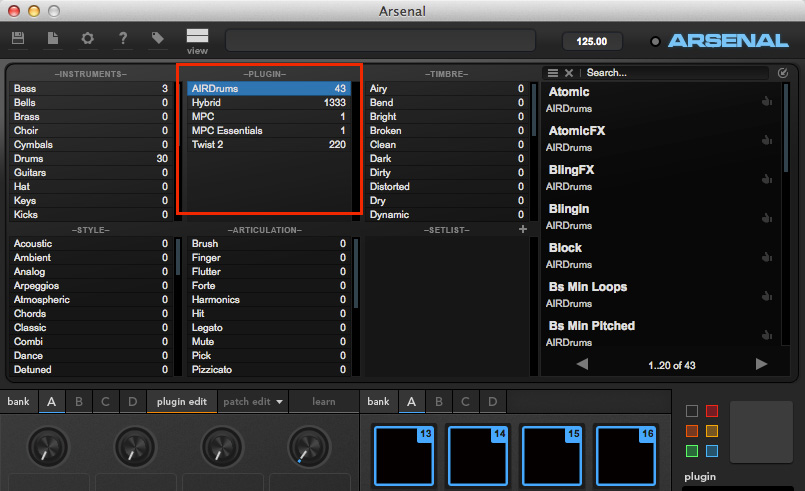
Task: Toggle the view layout icon
Action: tap(197, 36)
